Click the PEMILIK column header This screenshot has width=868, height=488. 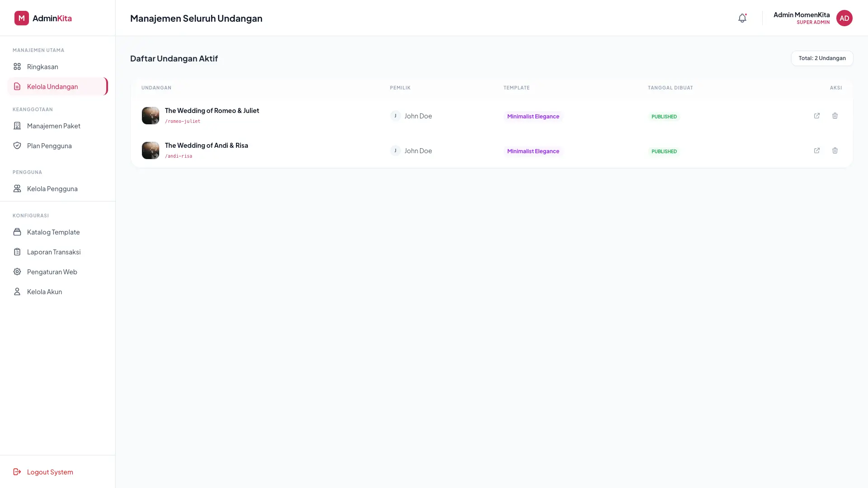[x=400, y=88]
